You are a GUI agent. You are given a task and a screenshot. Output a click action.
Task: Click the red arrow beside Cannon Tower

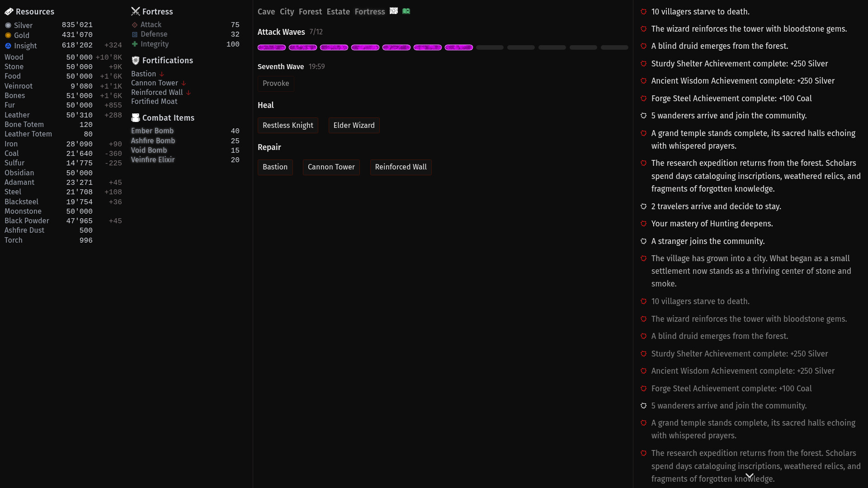pyautogui.click(x=184, y=83)
